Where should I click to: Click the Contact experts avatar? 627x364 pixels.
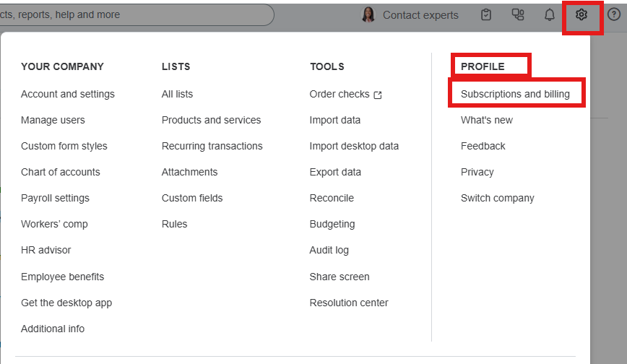368,14
